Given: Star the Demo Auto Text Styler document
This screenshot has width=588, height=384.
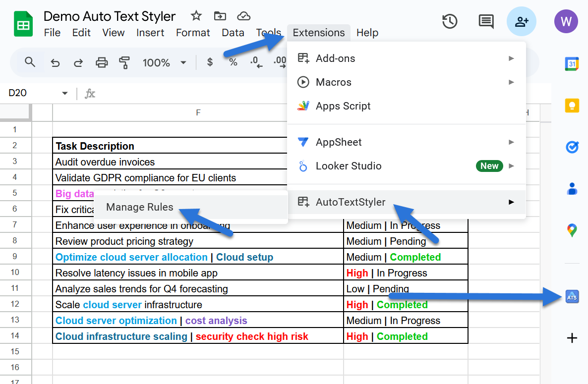Looking at the screenshot, I should click(x=196, y=16).
